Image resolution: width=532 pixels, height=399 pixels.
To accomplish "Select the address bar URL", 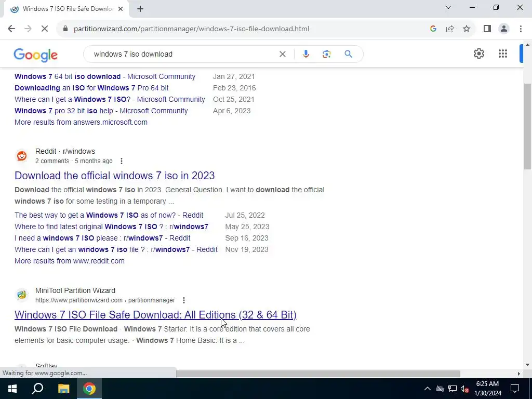I will [x=191, y=29].
